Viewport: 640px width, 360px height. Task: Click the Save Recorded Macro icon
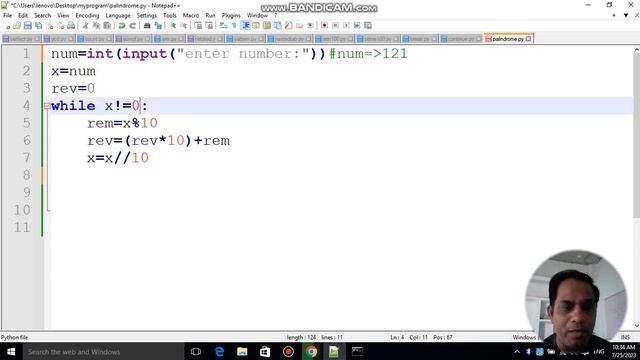pos(368,25)
